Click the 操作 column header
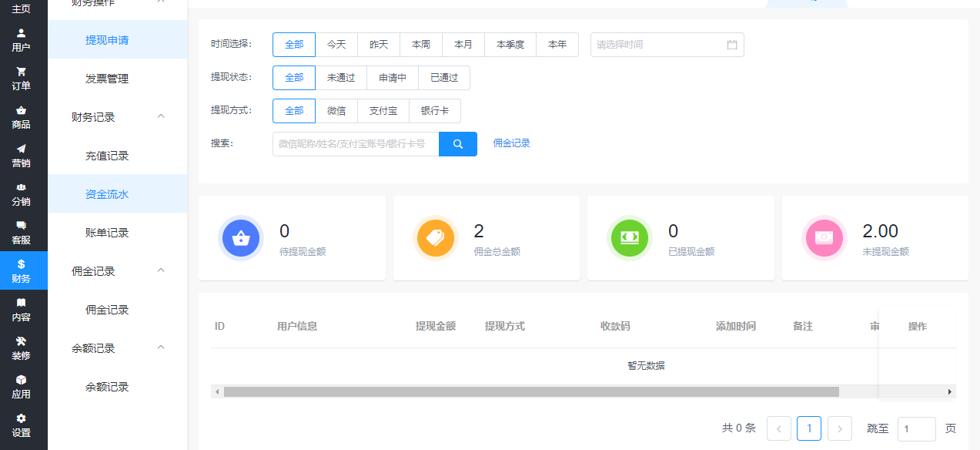The width and height of the screenshot is (980, 450). click(918, 326)
